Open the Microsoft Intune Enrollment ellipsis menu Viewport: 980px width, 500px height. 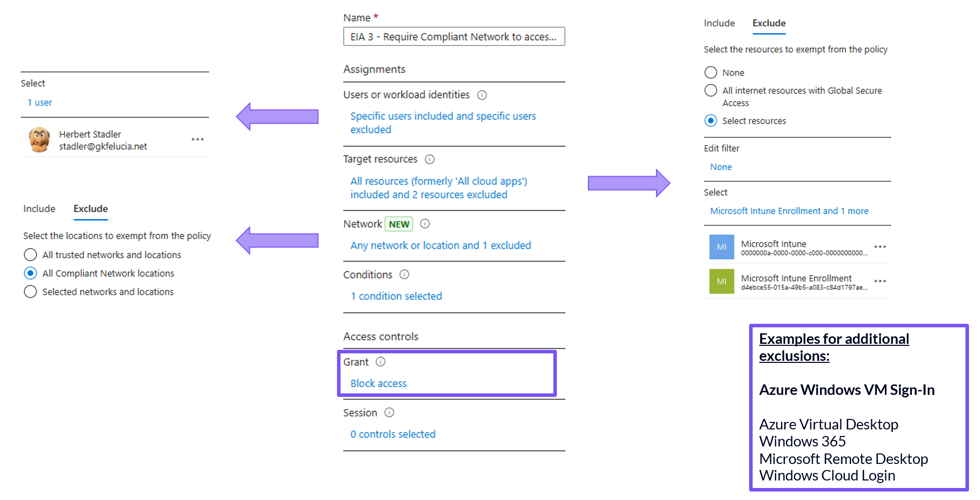tap(880, 281)
